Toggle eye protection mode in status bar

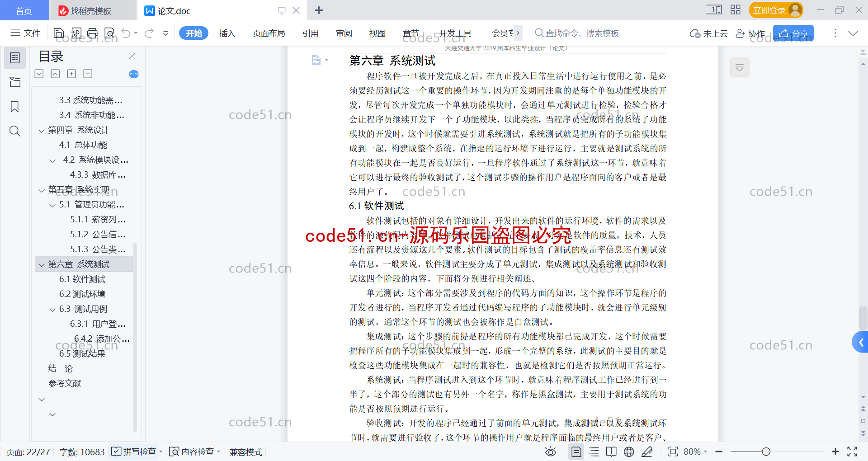pos(550,452)
